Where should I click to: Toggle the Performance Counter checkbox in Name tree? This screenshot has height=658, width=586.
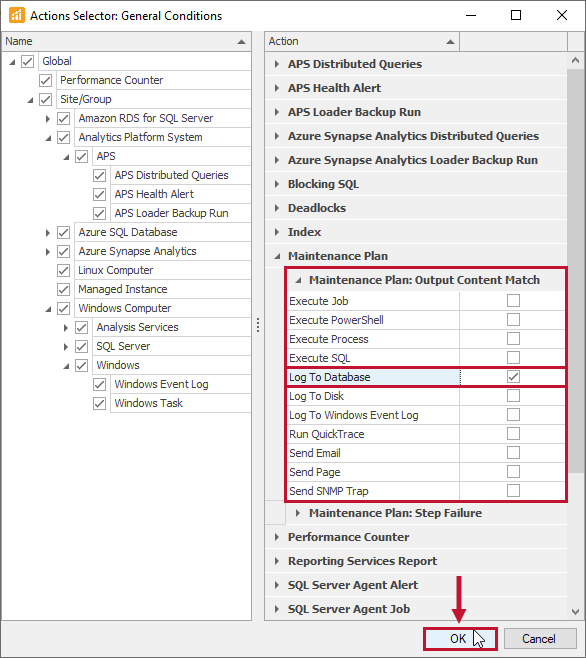(45, 80)
